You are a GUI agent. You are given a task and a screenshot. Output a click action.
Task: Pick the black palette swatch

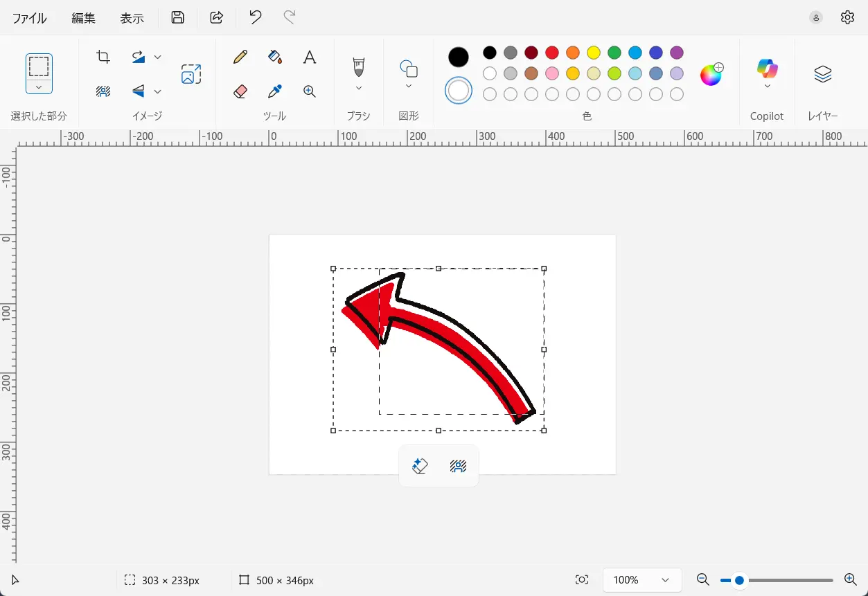(x=490, y=53)
